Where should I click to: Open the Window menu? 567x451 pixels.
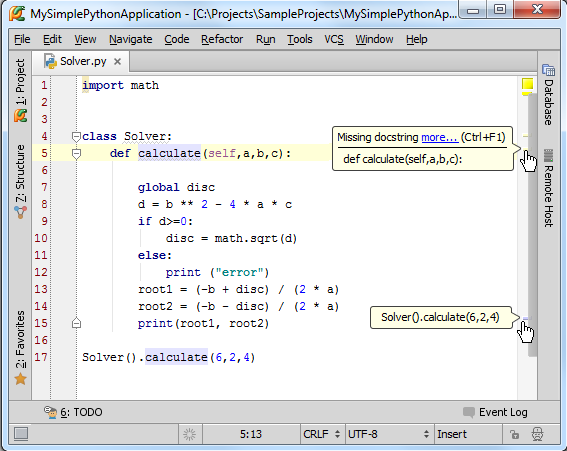[374, 39]
